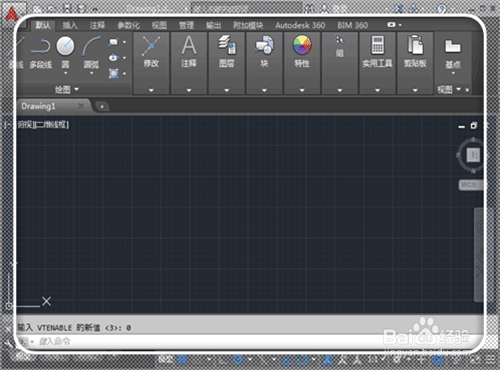Expand the 剪贴板 panel arrow
This screenshot has width=500, height=370.
415,90
